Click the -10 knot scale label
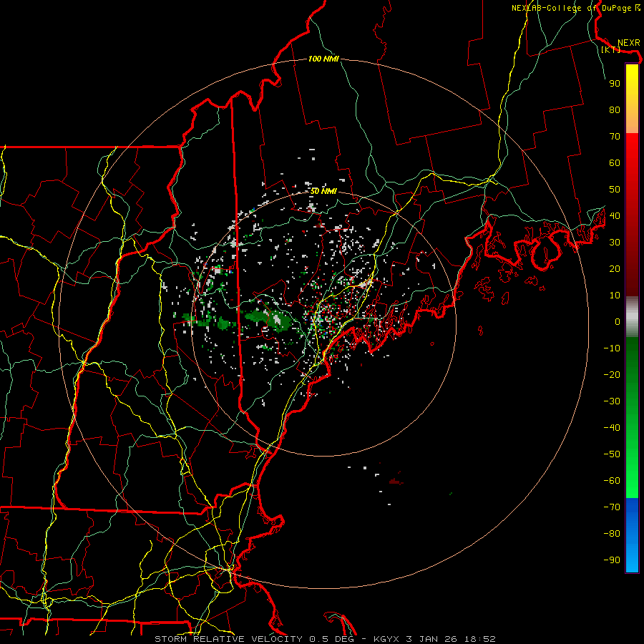644x644 pixels. [x=612, y=348]
